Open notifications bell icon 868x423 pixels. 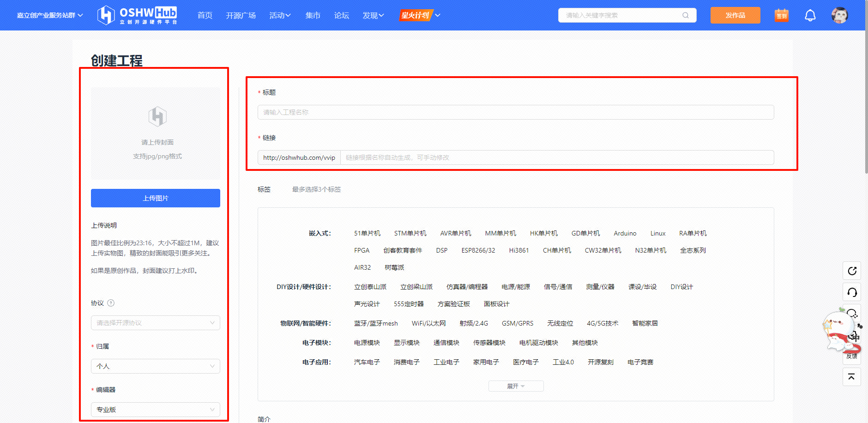(x=810, y=15)
